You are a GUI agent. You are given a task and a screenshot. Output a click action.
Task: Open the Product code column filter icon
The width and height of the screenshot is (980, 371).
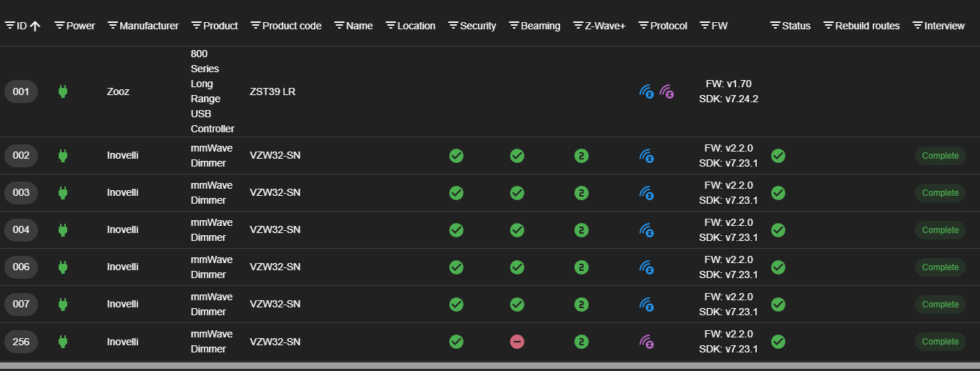(255, 26)
